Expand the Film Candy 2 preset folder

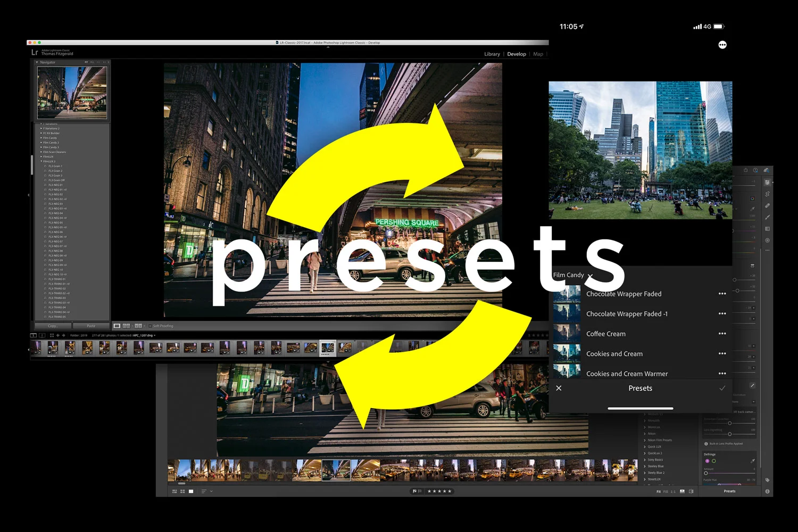point(41,143)
